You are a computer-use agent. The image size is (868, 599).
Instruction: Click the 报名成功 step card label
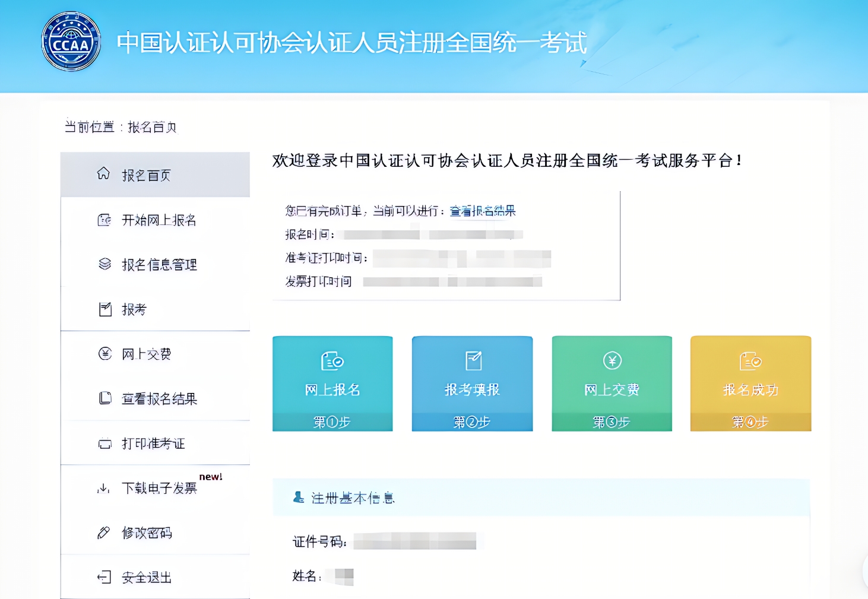(x=751, y=390)
